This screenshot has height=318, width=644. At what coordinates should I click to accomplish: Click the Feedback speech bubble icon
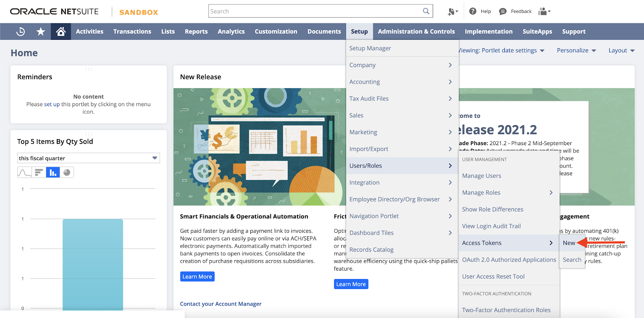coord(503,11)
